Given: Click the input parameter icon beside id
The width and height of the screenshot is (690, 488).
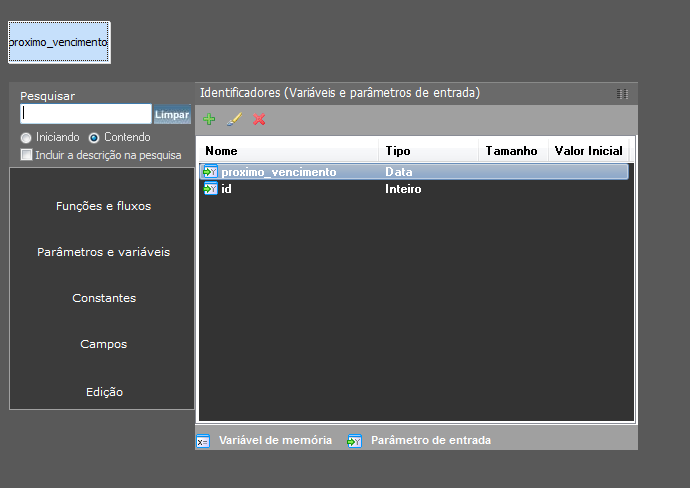Looking at the screenshot, I should [210, 189].
